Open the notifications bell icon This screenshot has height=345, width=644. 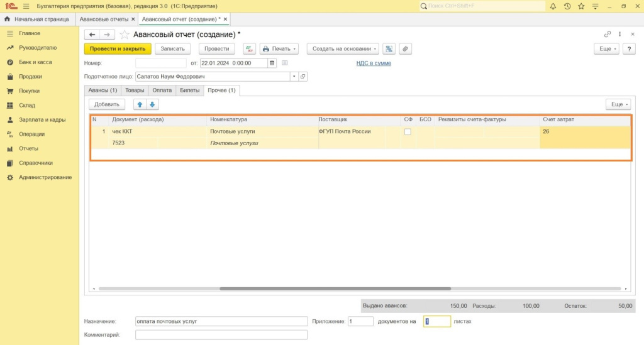pos(553,6)
